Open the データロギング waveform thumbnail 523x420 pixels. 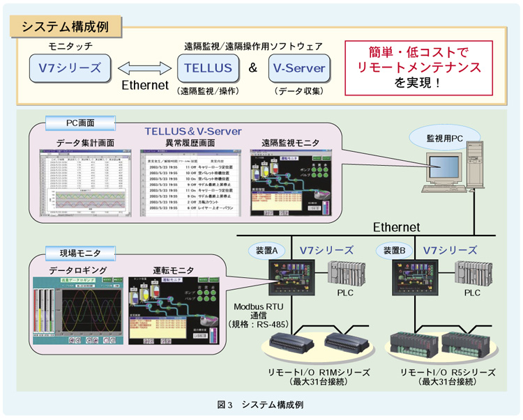[78, 311]
